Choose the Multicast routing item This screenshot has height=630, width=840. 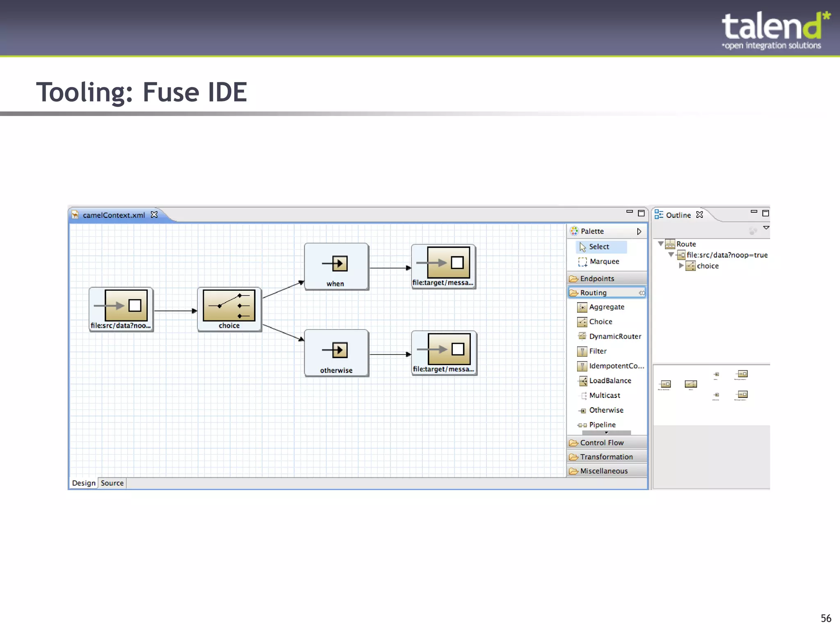point(599,396)
